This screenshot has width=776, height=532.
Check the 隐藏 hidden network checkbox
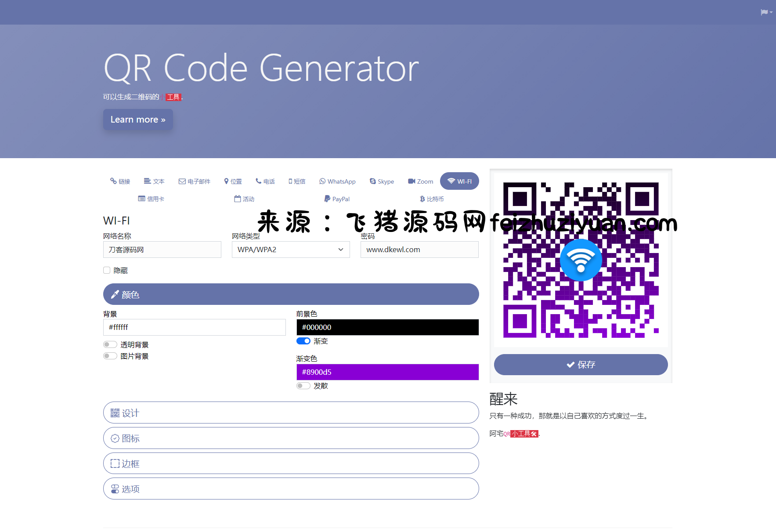click(x=107, y=270)
